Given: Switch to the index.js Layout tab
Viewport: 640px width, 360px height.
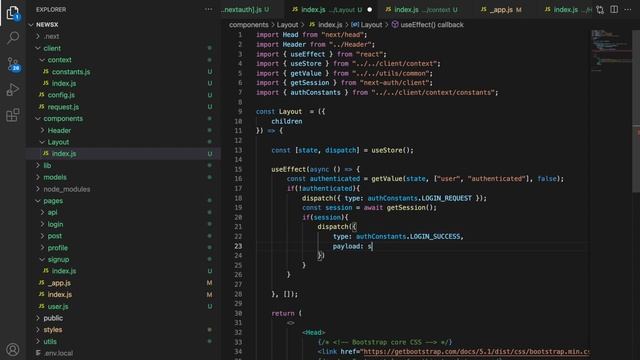Looking at the screenshot, I should click(x=331, y=9).
